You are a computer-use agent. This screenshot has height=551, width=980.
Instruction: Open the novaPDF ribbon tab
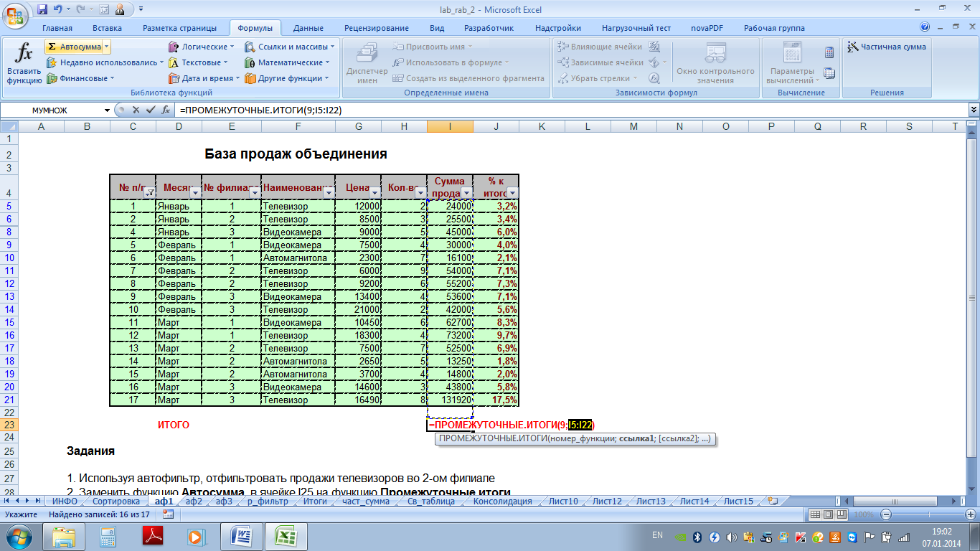tap(707, 28)
